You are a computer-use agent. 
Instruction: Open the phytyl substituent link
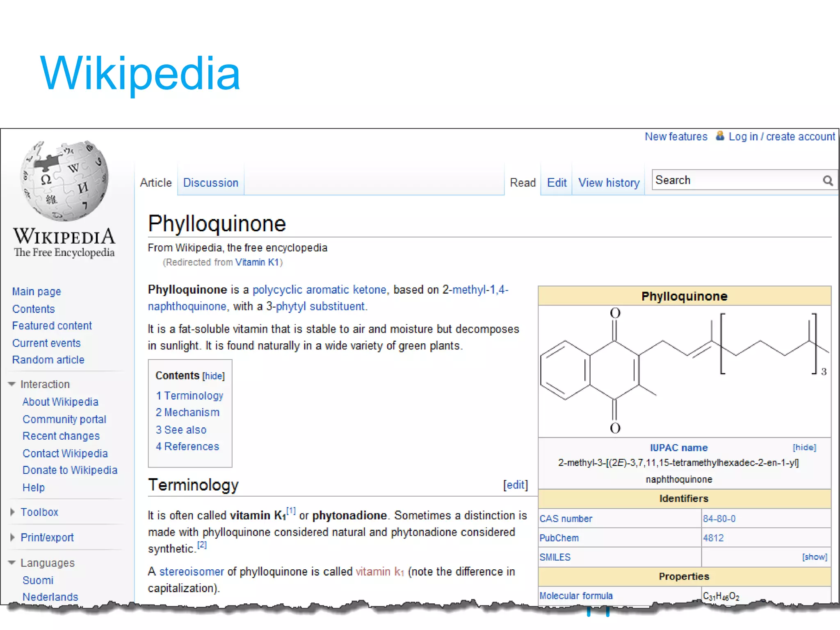click(320, 306)
